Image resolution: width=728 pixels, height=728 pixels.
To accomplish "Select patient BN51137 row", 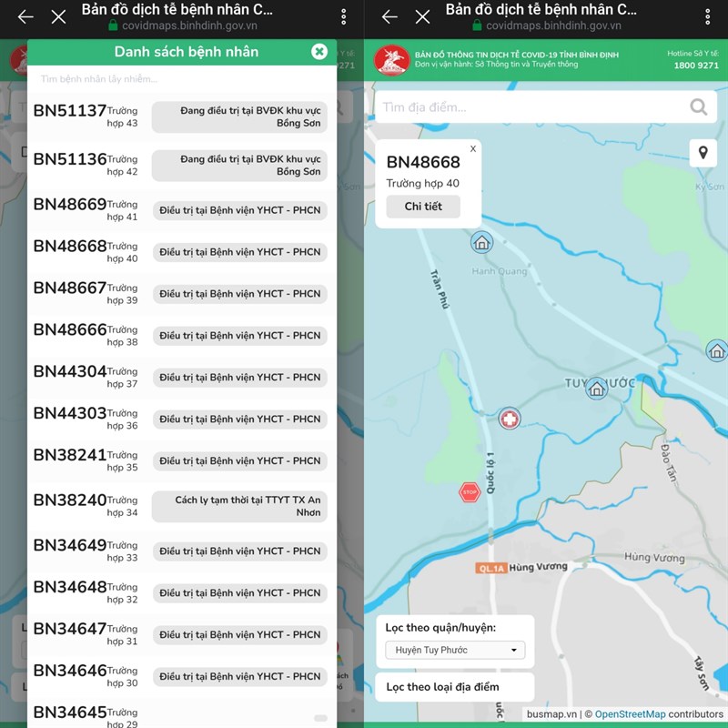I will coord(181,116).
